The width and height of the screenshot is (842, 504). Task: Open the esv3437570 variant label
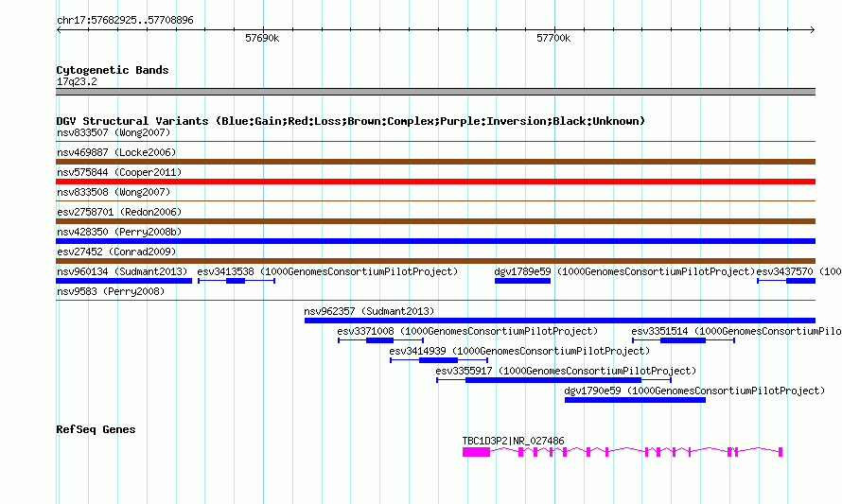coord(799,271)
